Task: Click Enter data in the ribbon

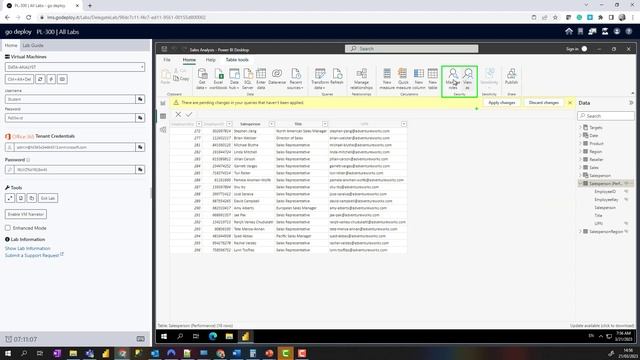Action: (x=261, y=78)
